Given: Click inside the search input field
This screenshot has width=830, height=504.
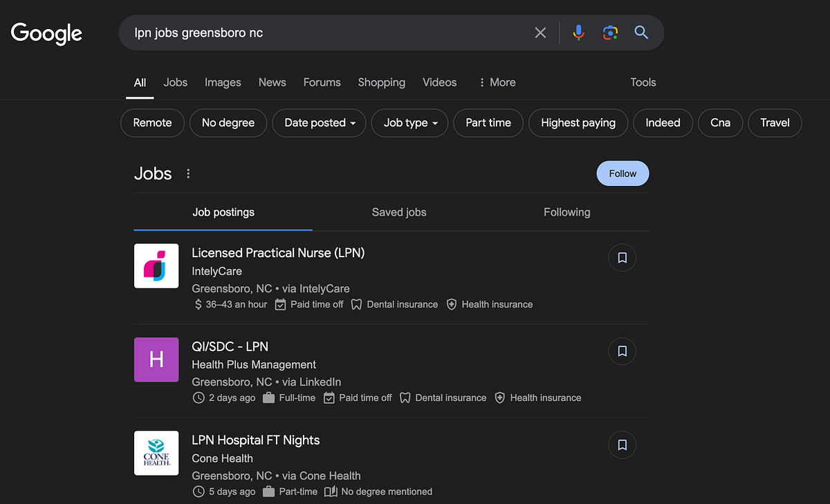Looking at the screenshot, I should click(311, 32).
